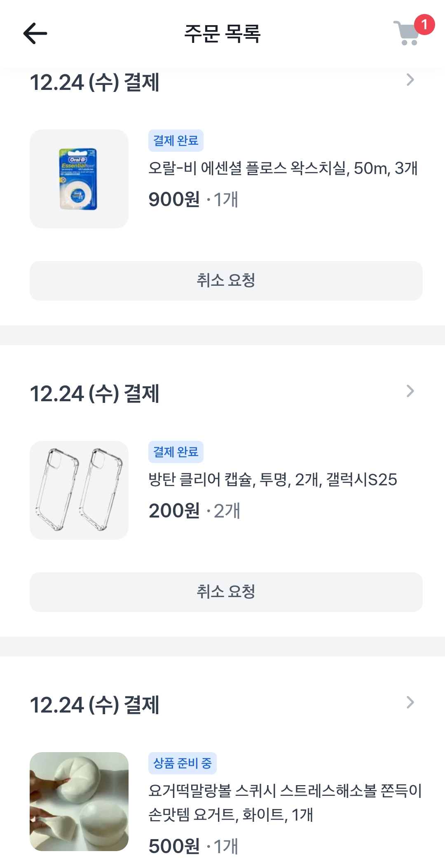Go back using the left arrow

coord(35,33)
